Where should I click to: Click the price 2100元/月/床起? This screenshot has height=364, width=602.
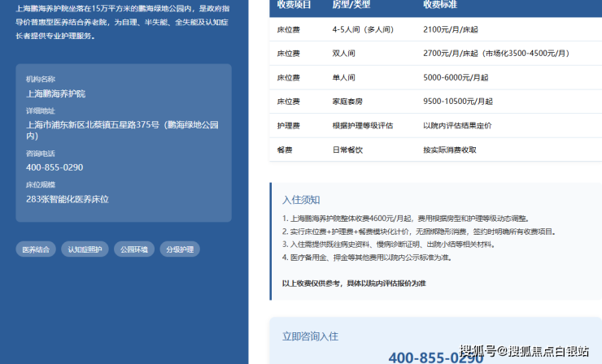[451, 29]
